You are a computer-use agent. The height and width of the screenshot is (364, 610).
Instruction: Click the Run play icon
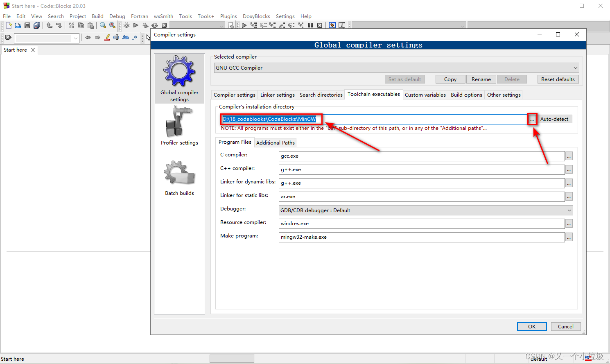pyautogui.click(x=136, y=25)
